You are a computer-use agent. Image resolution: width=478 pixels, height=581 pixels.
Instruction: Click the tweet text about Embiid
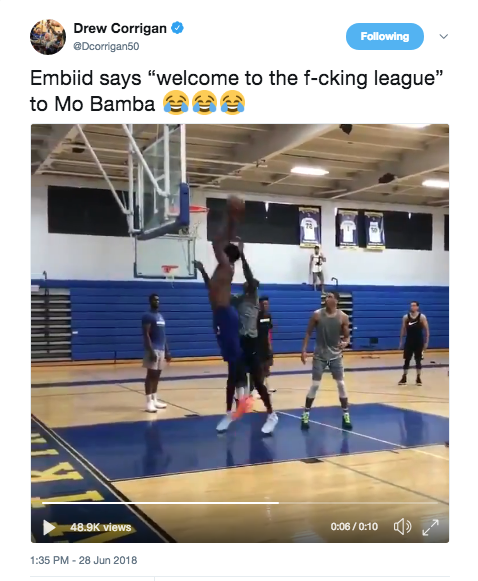[x=236, y=90]
